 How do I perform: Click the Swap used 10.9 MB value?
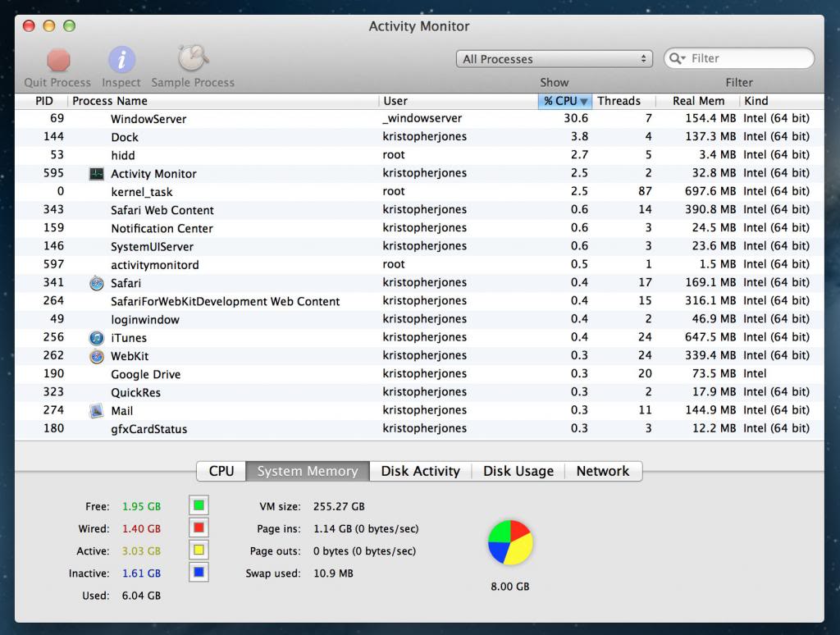point(333,573)
